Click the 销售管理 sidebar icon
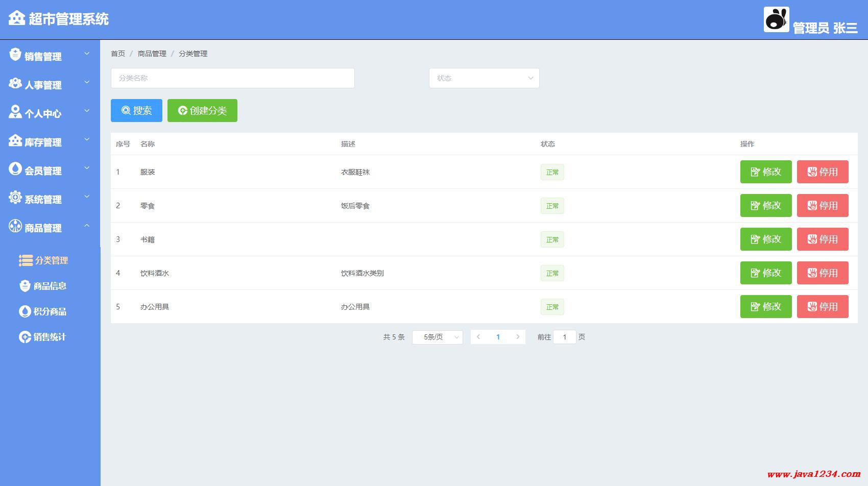Viewport: 868px width, 486px height. pos(15,55)
